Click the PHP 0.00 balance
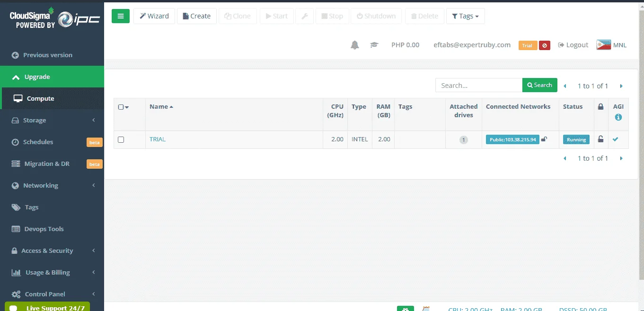The image size is (644, 311). click(x=406, y=45)
